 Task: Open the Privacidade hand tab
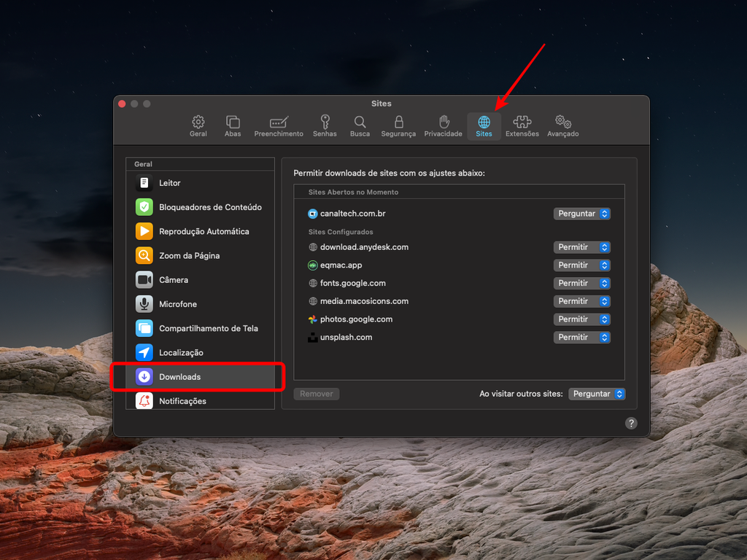(x=444, y=126)
